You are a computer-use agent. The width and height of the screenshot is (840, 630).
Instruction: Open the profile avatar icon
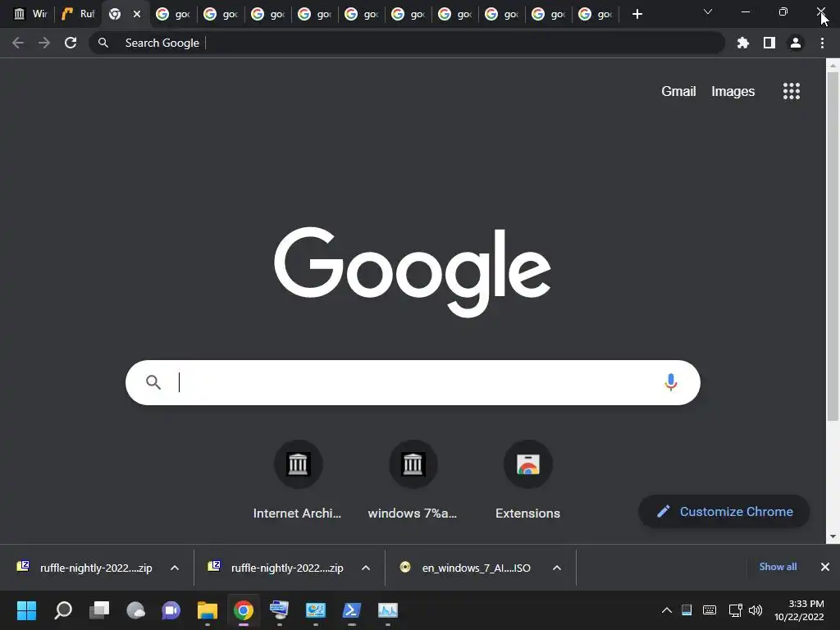796,43
